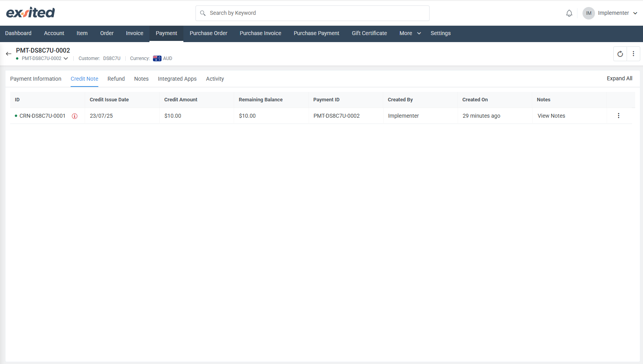Open row actions for CRN-DS8C7U-0001
The width and height of the screenshot is (643, 364).
coord(618,116)
